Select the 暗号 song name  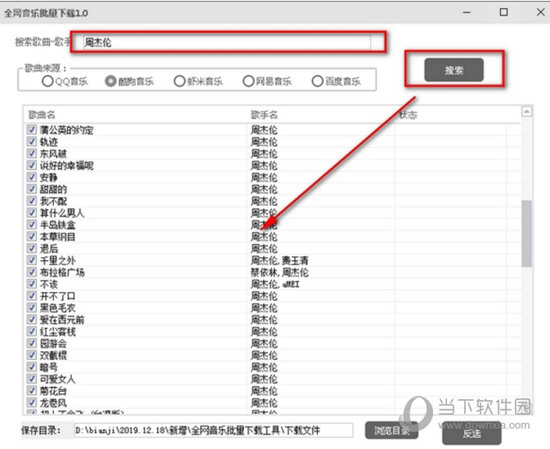click(x=48, y=367)
